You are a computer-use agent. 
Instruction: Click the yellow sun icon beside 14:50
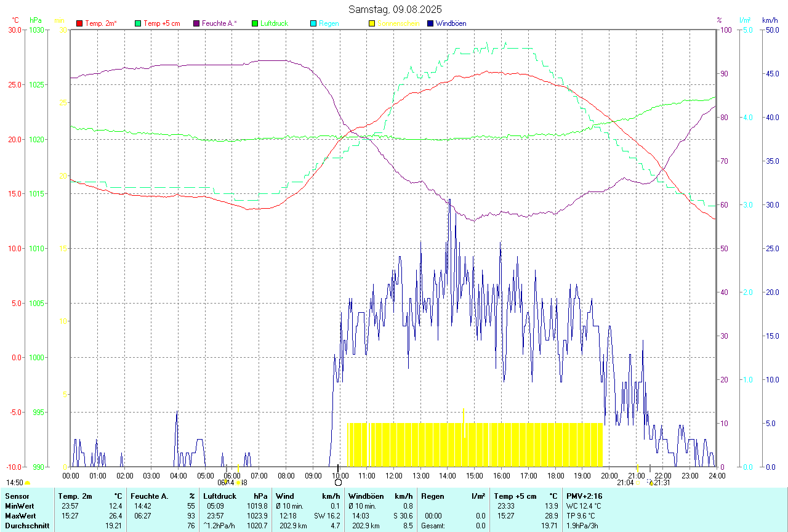click(28, 483)
